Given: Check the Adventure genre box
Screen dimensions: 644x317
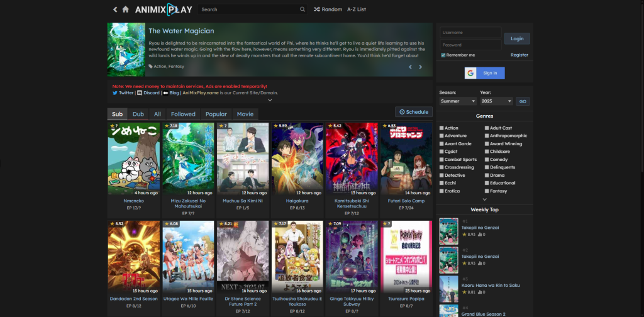Looking at the screenshot, I should point(441,136).
